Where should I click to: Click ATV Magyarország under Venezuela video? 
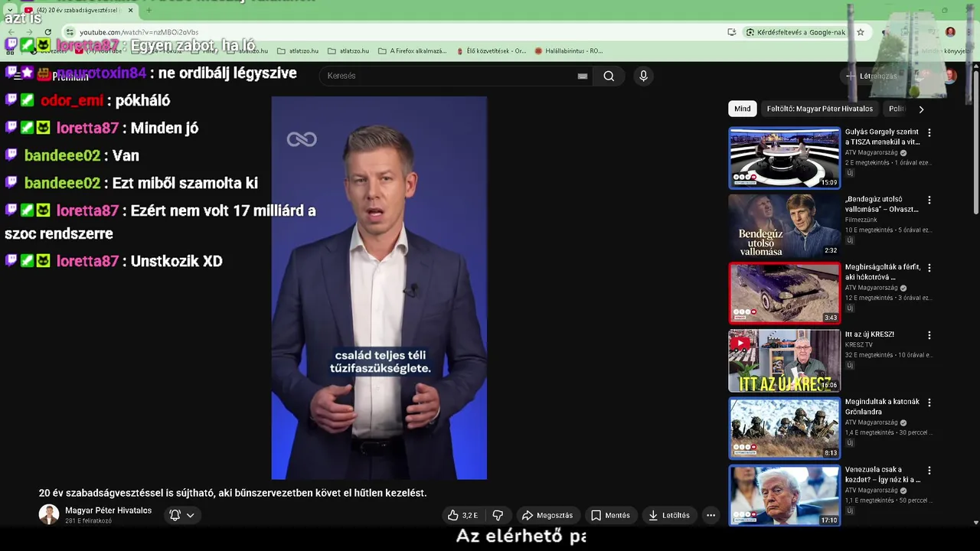point(871,490)
